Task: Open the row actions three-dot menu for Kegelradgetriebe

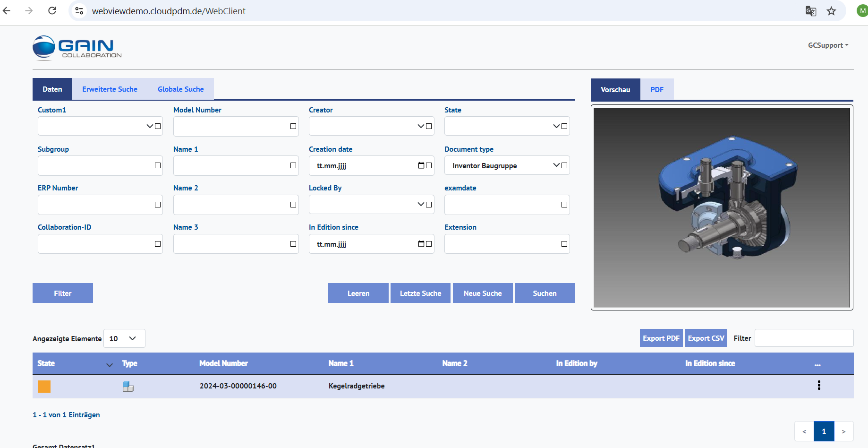Action: (x=819, y=385)
